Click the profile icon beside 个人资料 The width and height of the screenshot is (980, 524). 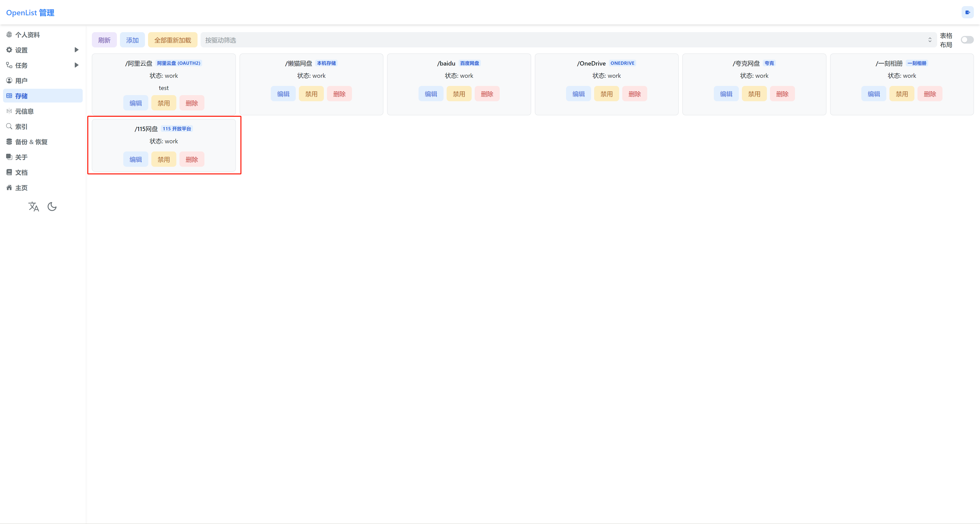coord(9,35)
